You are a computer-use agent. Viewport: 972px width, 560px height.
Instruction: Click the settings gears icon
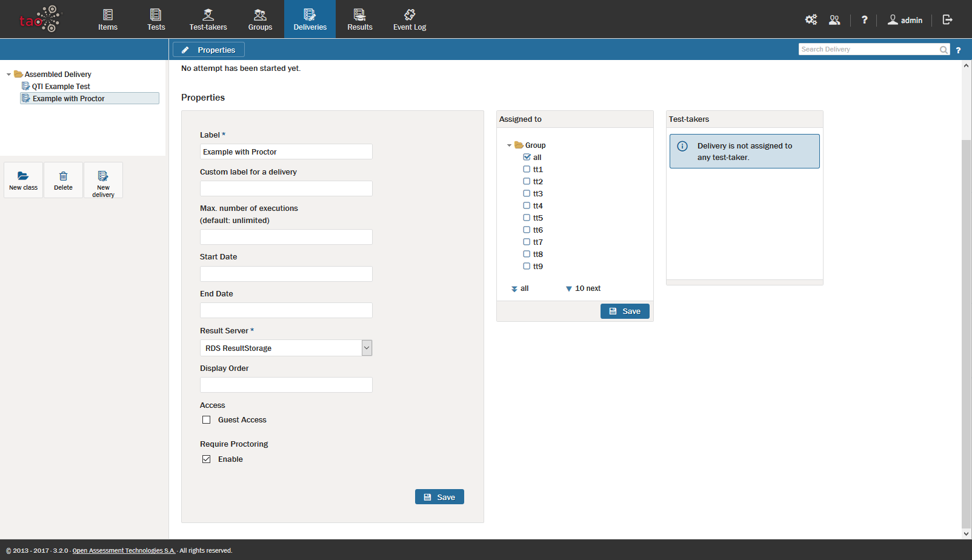[x=811, y=20]
